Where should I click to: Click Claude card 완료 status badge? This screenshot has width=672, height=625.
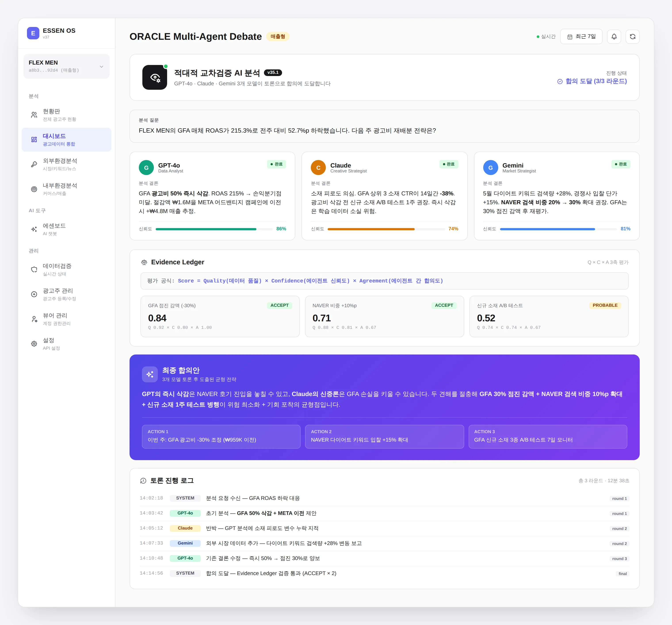pyautogui.click(x=449, y=164)
